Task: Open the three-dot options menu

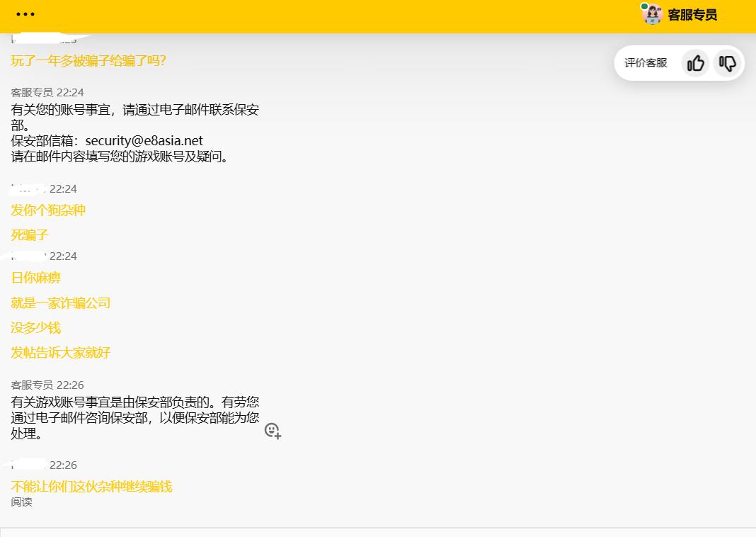Action: [x=25, y=14]
